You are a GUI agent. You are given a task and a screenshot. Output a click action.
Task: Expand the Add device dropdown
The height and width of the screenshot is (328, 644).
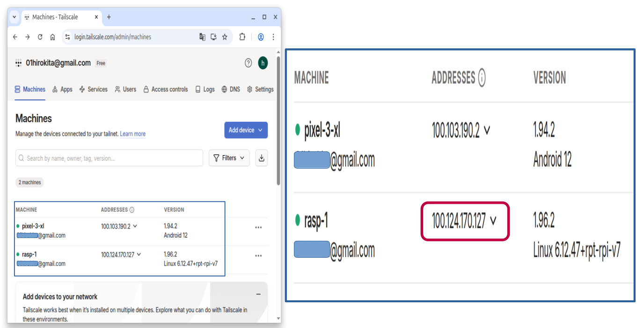pyautogui.click(x=246, y=130)
